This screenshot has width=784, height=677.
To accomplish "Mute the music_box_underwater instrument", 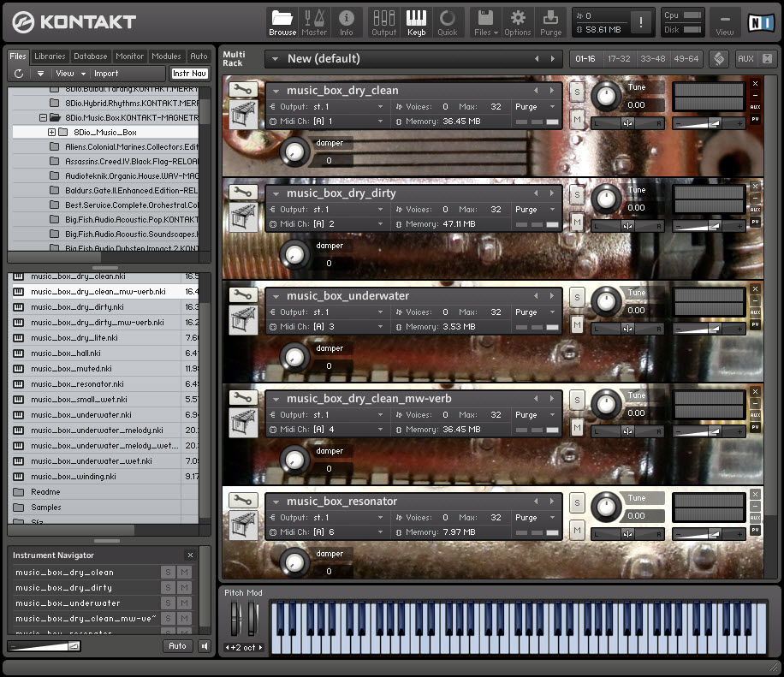I will coord(577,325).
